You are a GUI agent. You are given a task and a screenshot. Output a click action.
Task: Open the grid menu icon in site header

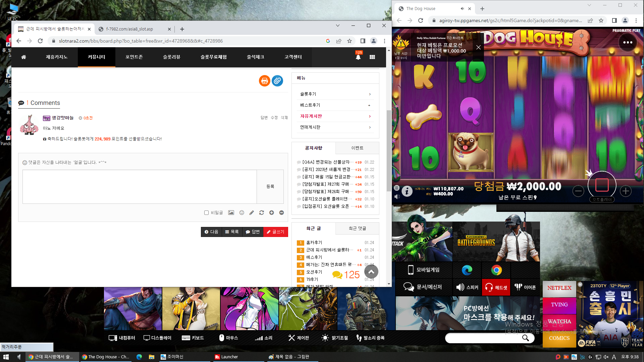[x=372, y=57]
